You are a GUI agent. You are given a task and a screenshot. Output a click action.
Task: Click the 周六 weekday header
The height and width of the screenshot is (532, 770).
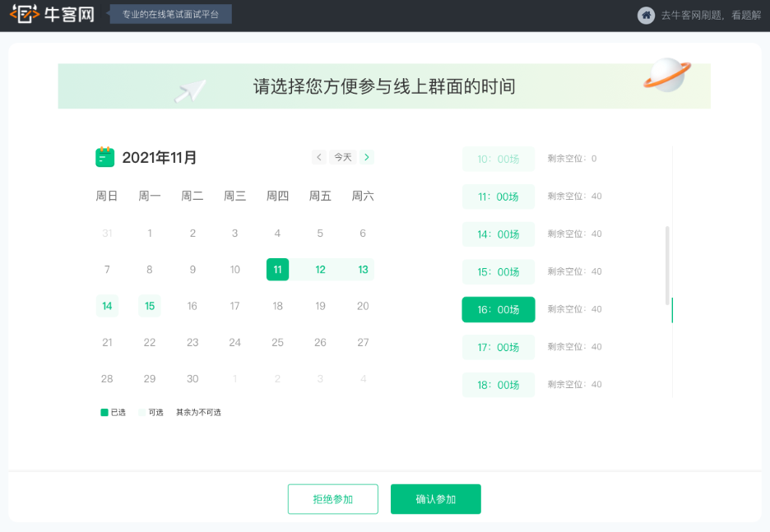[x=363, y=197]
